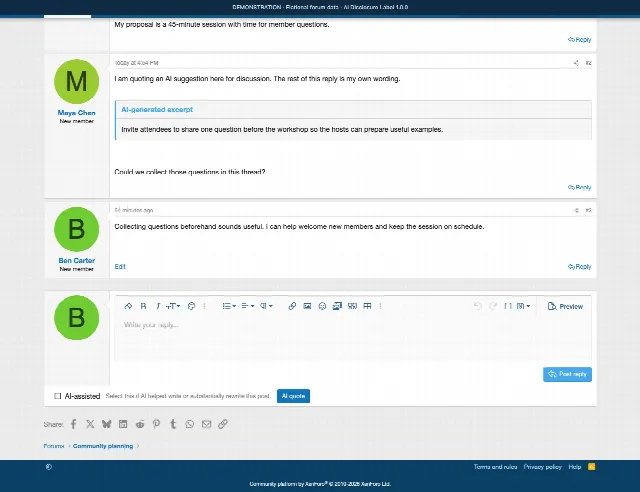Toggle bold formatting in the editor
The width and height of the screenshot is (640, 492).
point(143,306)
